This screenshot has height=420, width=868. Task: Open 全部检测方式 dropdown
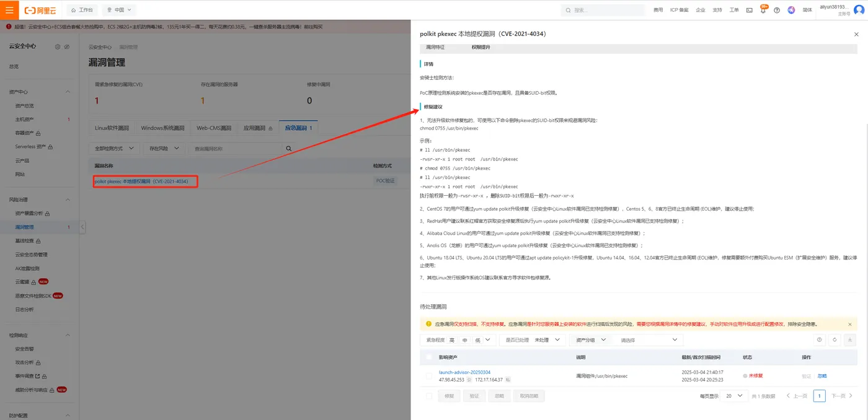point(113,149)
